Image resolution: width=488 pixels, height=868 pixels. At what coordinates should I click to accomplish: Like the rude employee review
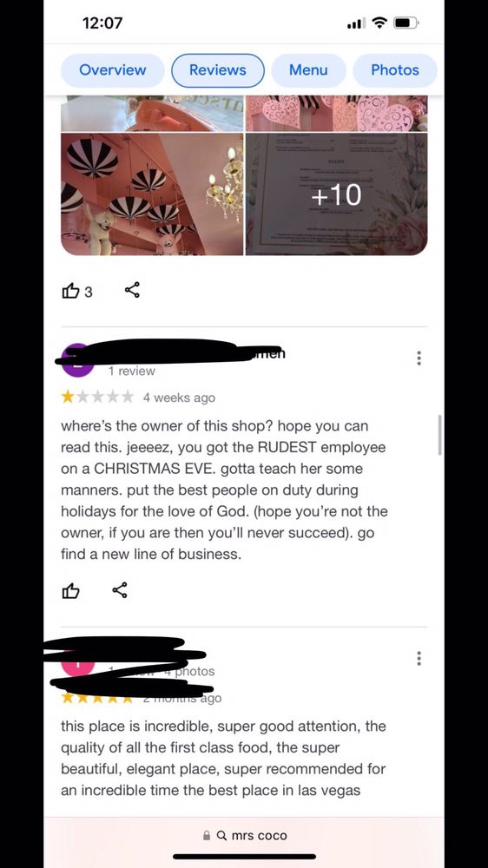[x=71, y=590]
